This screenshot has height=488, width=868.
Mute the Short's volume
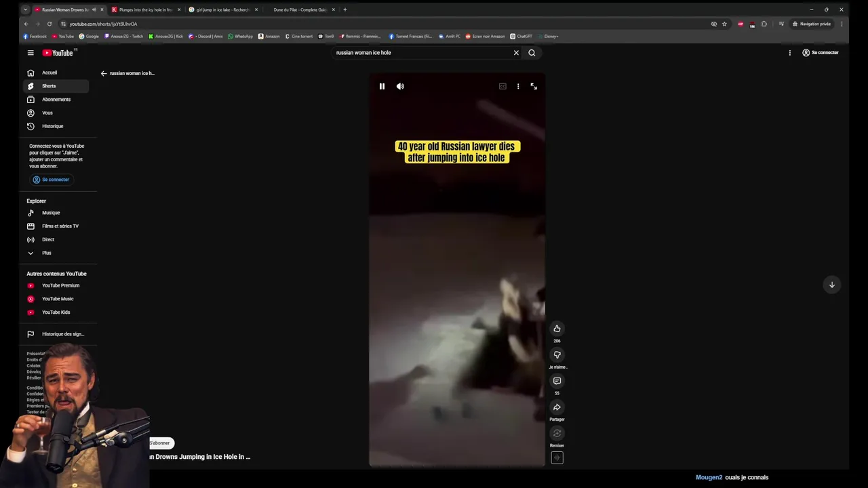coord(400,86)
